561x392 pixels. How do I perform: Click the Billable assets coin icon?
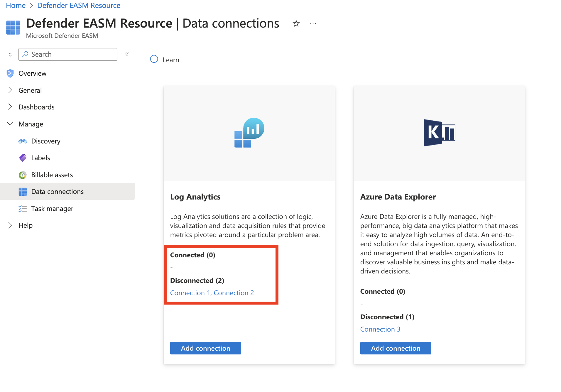pyautogui.click(x=23, y=175)
